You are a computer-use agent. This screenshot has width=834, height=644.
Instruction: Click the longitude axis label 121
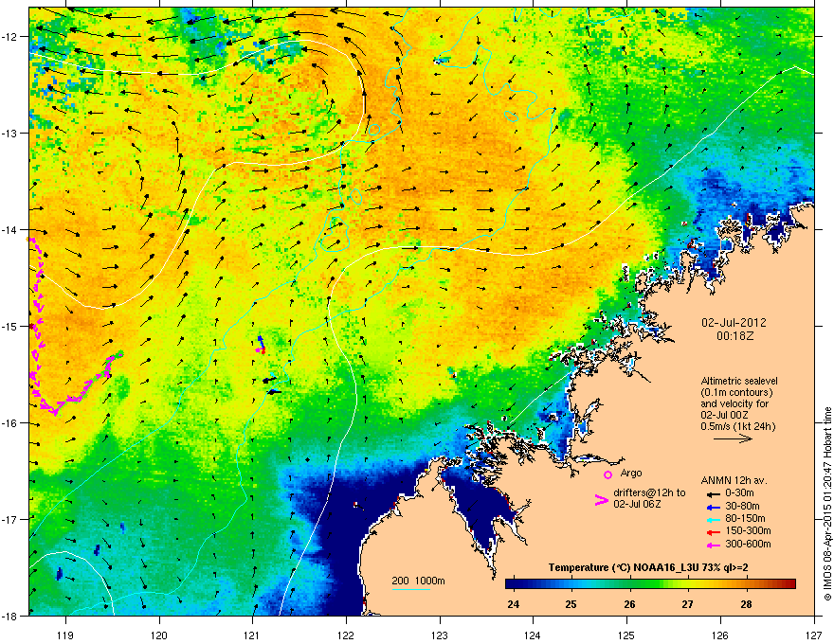tap(252, 635)
